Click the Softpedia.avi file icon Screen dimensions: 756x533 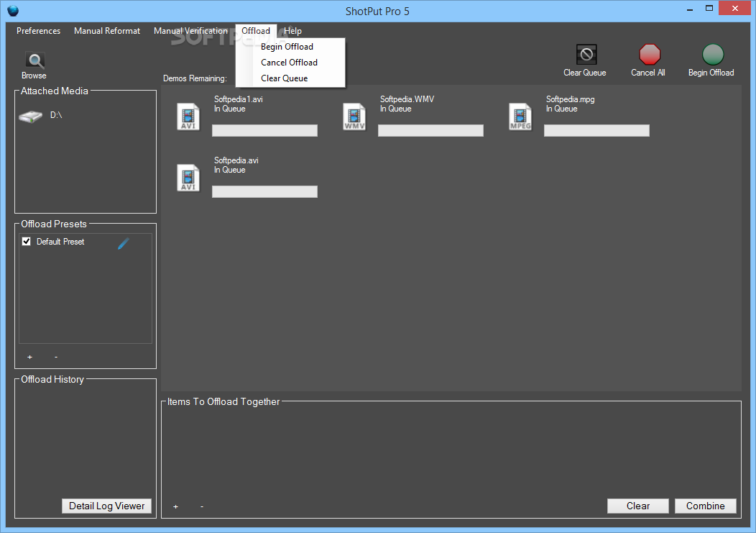click(x=188, y=178)
